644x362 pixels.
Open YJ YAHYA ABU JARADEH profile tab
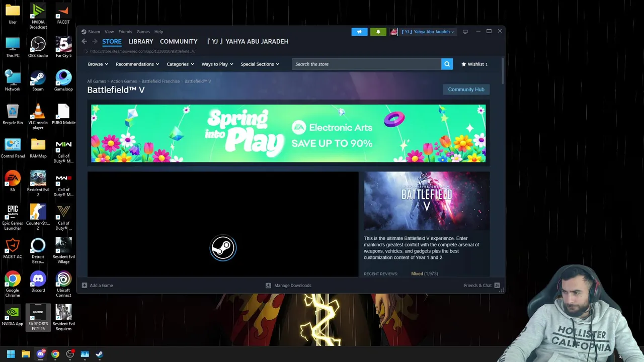tap(248, 41)
